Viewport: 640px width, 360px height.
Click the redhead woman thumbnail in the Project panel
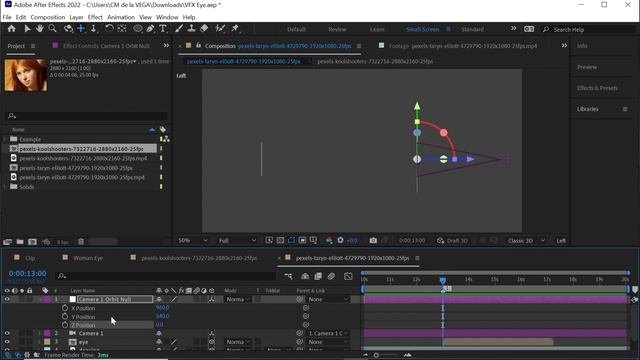coord(26,75)
